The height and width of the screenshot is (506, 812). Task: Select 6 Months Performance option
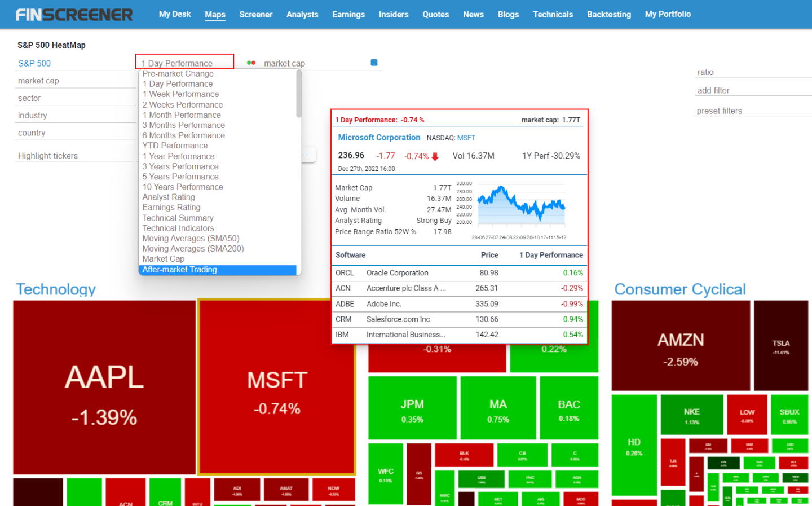coord(218,135)
